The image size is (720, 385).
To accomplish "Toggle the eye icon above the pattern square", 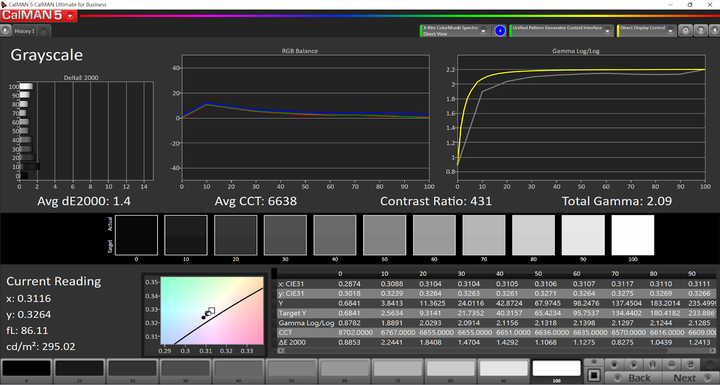I will point(593,362).
